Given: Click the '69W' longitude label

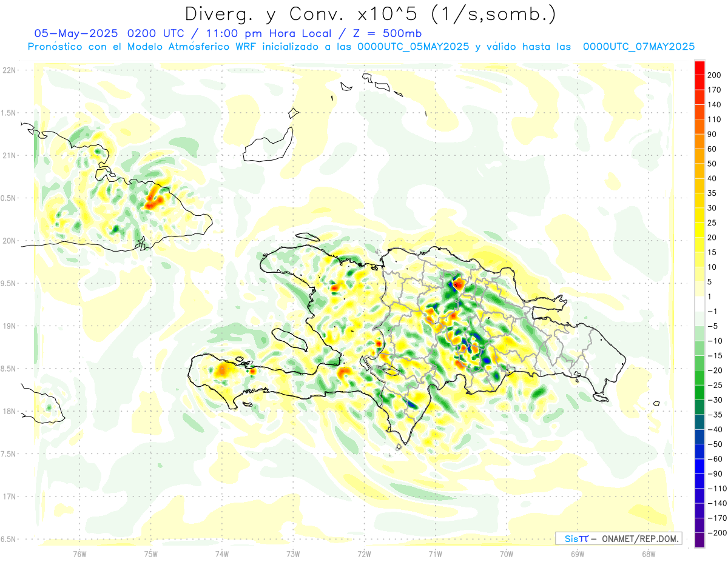Looking at the screenshot, I should (x=577, y=554).
